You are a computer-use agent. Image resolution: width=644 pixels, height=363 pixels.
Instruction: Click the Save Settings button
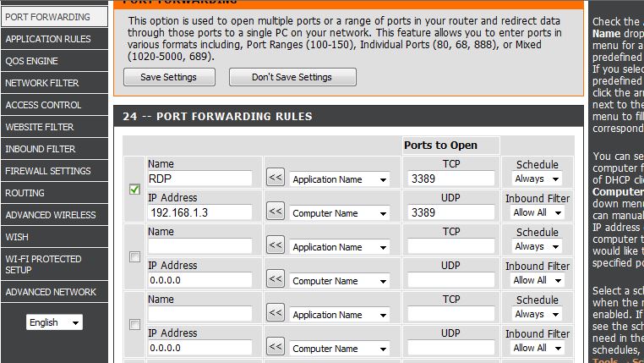click(x=168, y=77)
